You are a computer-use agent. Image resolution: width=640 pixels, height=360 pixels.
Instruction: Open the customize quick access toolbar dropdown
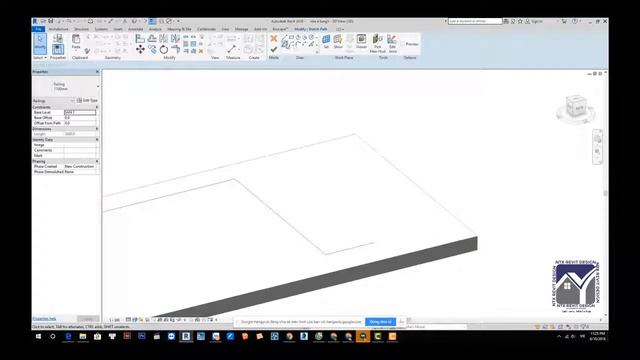(178, 21)
